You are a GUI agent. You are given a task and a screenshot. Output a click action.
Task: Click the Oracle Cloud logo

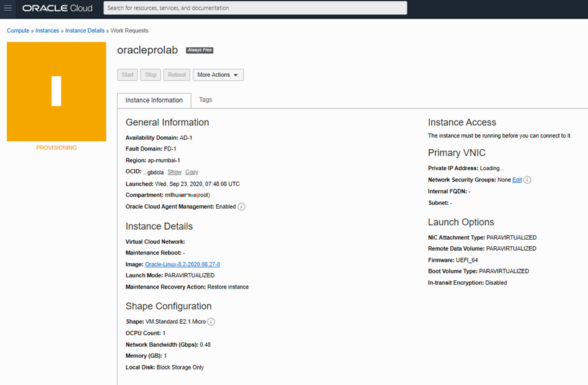pos(58,8)
